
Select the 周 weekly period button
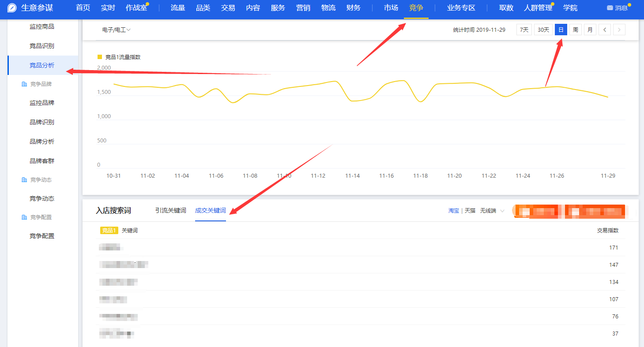pyautogui.click(x=575, y=30)
